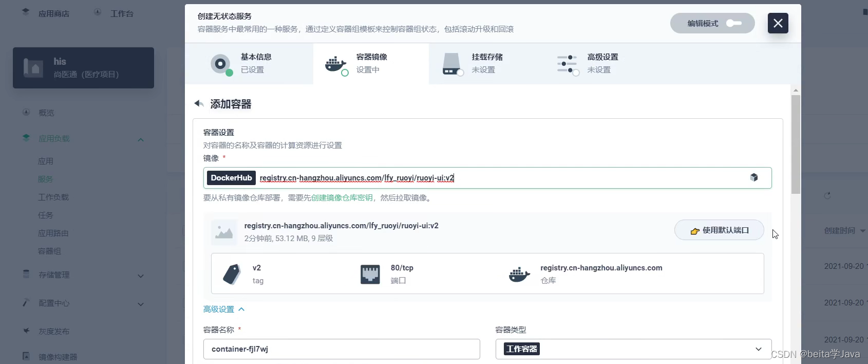Click the 80/tcp port icon
Screen dimensions: 868x364
pyautogui.click(x=370, y=274)
